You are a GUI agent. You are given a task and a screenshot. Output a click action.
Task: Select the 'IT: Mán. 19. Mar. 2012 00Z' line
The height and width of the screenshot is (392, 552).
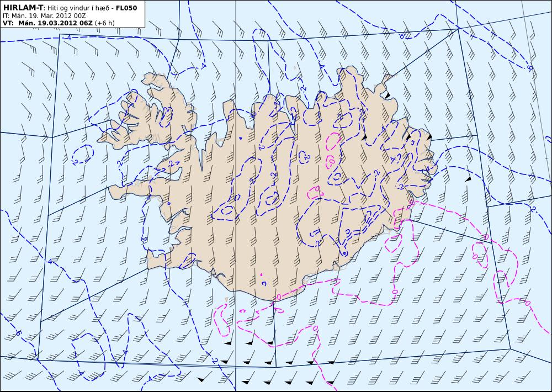44,15
